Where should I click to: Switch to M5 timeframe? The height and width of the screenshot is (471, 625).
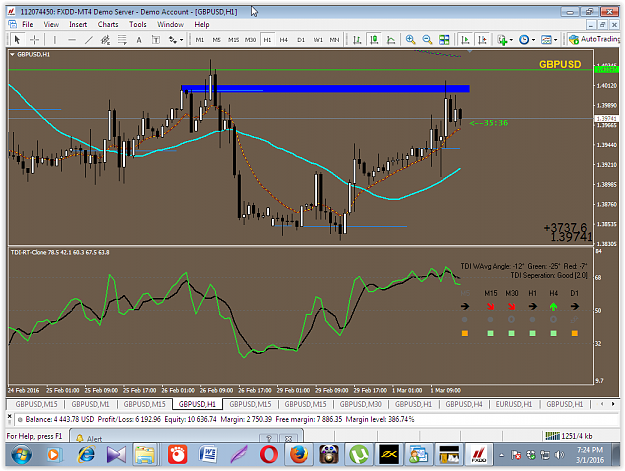coord(216,39)
